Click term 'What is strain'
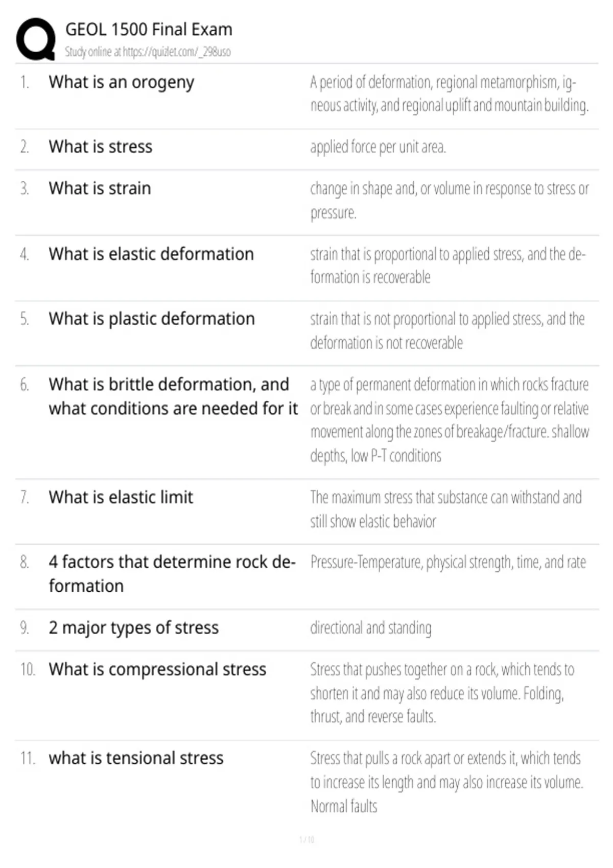Viewport: 613px width, 868px height. point(100,188)
